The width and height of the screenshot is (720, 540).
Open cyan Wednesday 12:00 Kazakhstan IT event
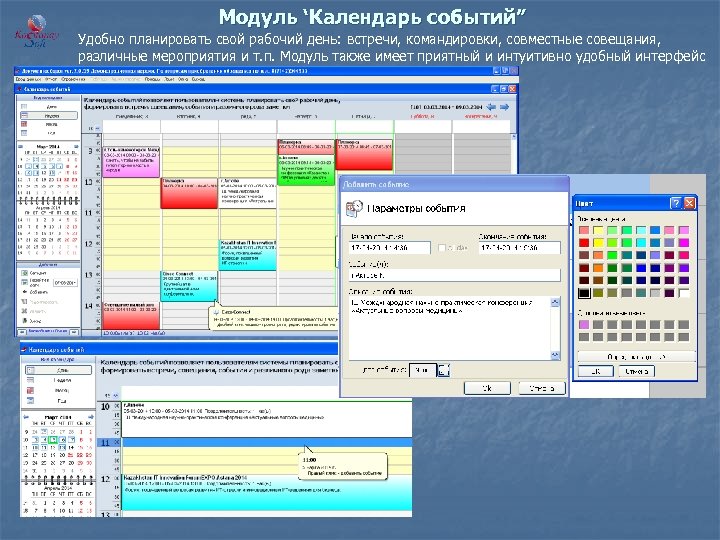coord(248,255)
